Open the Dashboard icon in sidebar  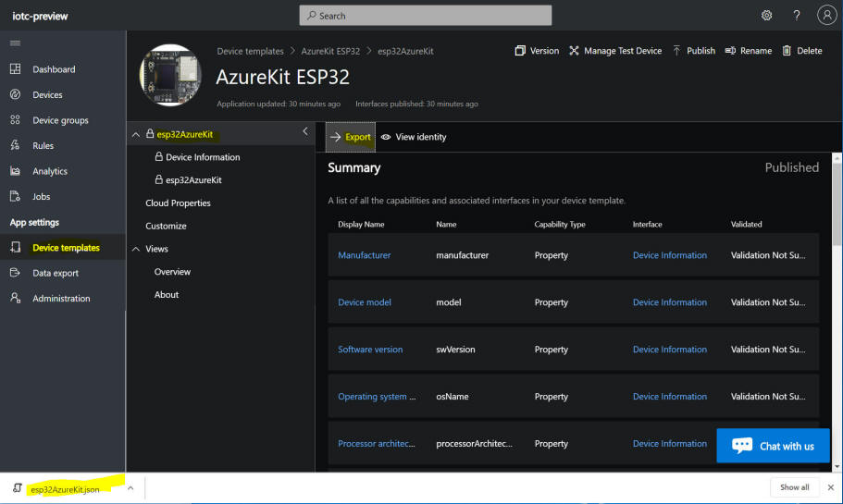(15, 68)
